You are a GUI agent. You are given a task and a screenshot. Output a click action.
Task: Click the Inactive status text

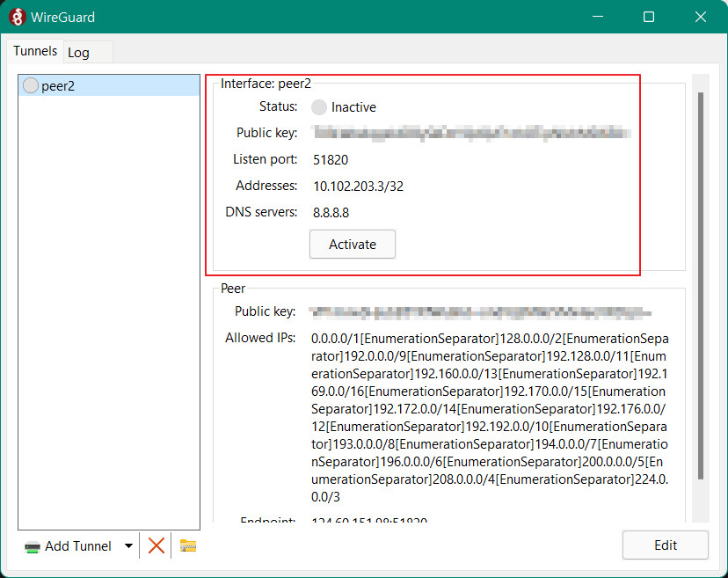tap(353, 107)
